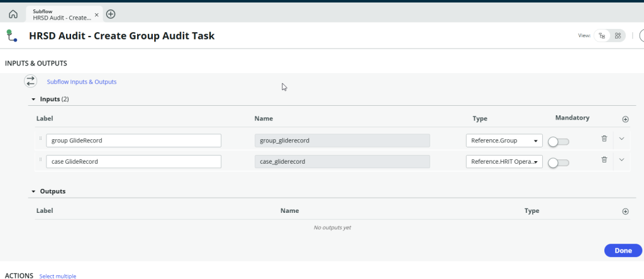Click the Home icon tab
Screen dimensions: 644x279
[x=13, y=14]
